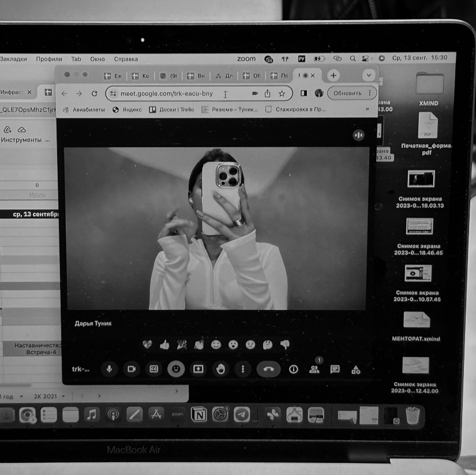
Task: Open camera permission icon in address bar
Action: coord(255,93)
